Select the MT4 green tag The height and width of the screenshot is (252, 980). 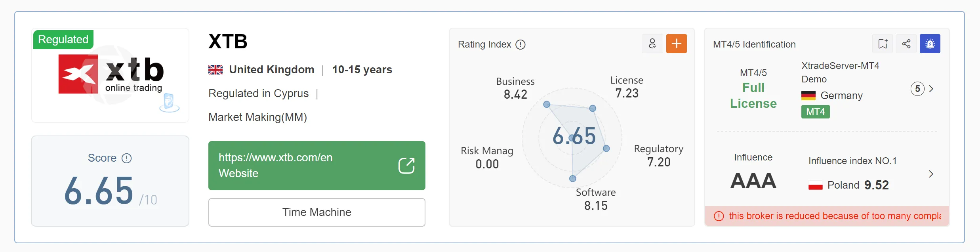click(x=815, y=112)
